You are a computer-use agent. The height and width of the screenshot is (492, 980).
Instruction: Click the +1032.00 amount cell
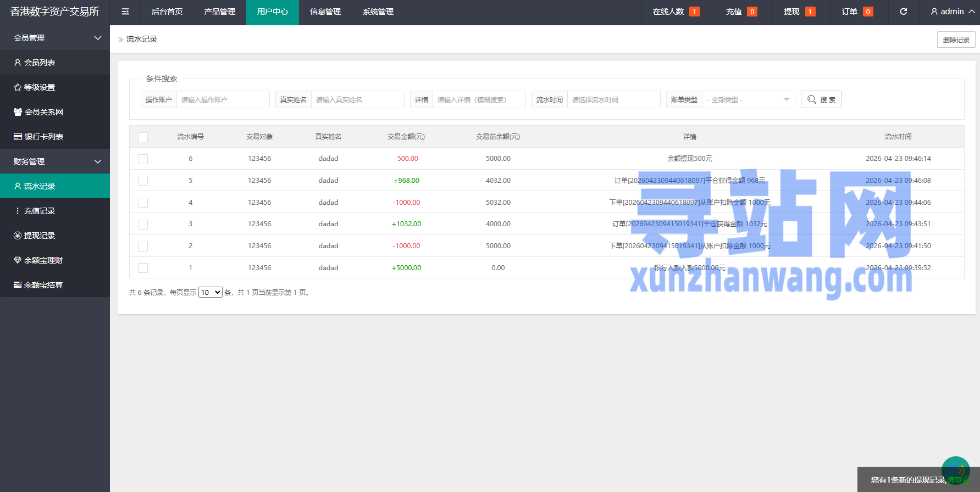[406, 224]
